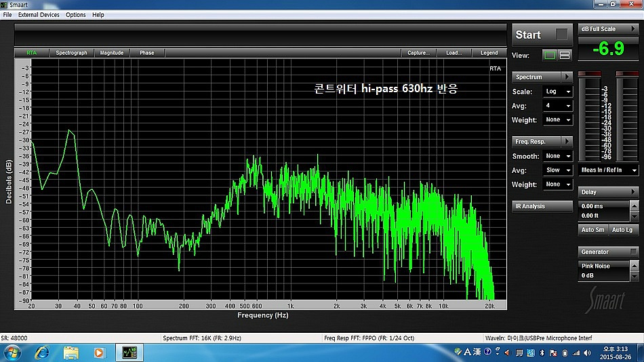Click the Capture... button
644x362 pixels.
[418, 53]
